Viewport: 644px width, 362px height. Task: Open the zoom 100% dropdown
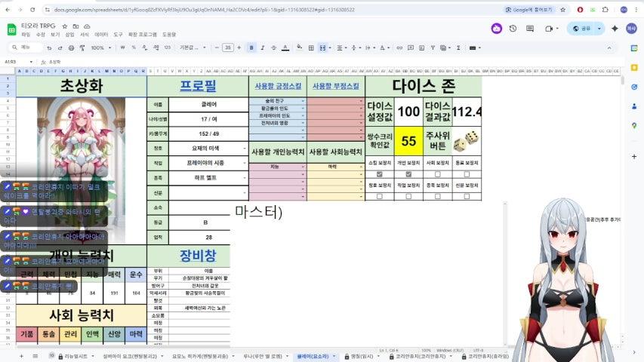100,48
